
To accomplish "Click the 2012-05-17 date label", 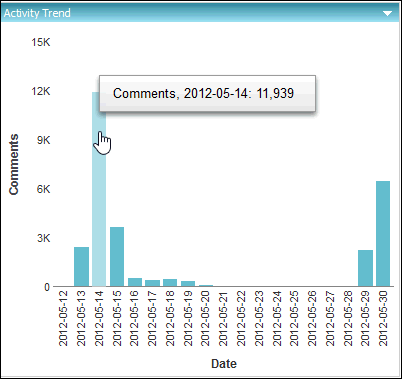I will [x=152, y=318].
